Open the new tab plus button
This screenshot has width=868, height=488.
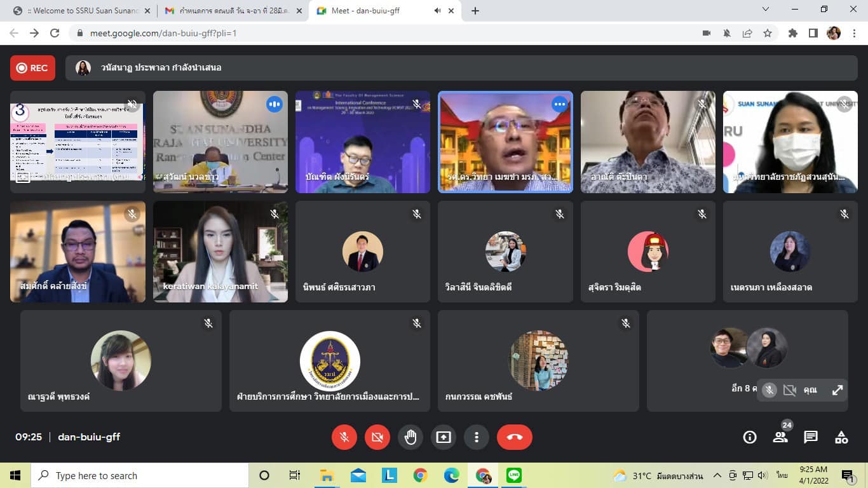point(475,11)
